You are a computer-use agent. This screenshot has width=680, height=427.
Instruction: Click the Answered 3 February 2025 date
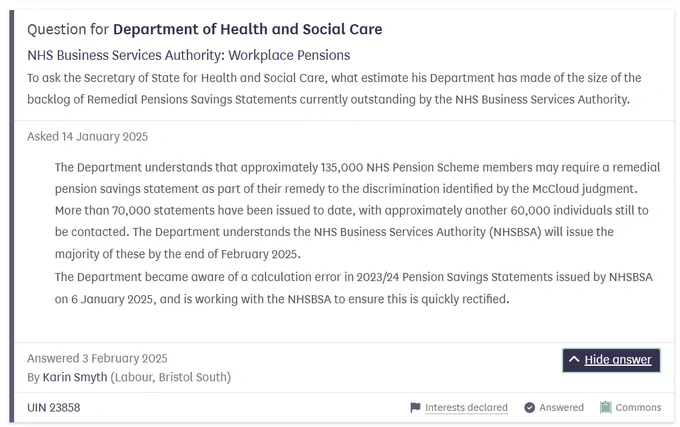(97, 359)
